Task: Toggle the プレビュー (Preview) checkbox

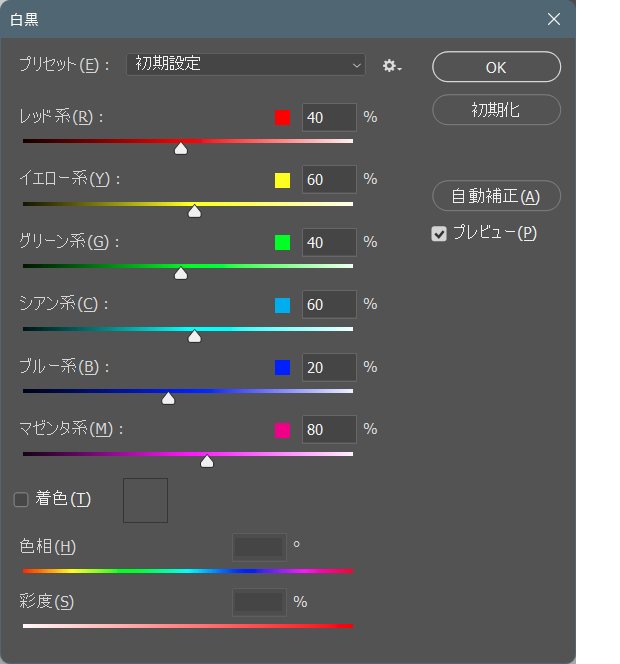Action: (x=438, y=234)
